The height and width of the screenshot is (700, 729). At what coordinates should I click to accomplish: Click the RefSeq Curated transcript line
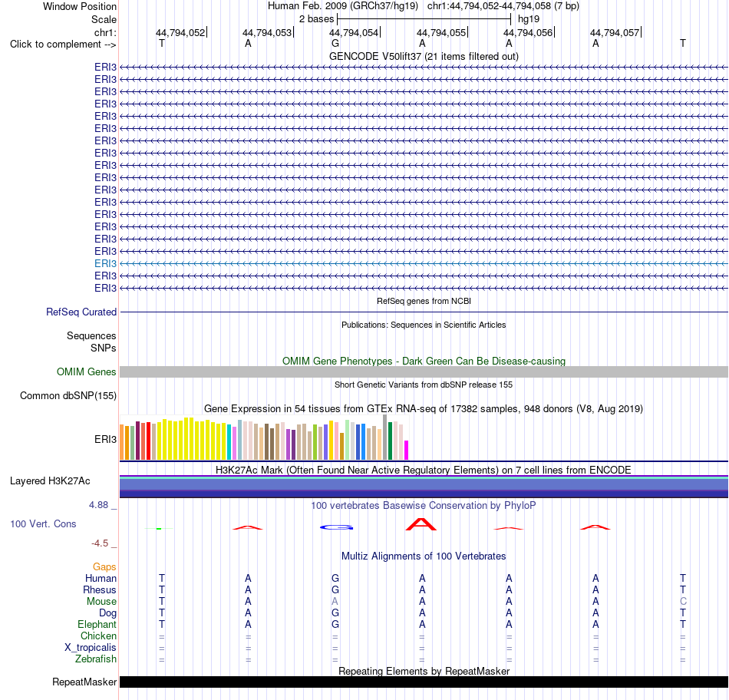(424, 312)
